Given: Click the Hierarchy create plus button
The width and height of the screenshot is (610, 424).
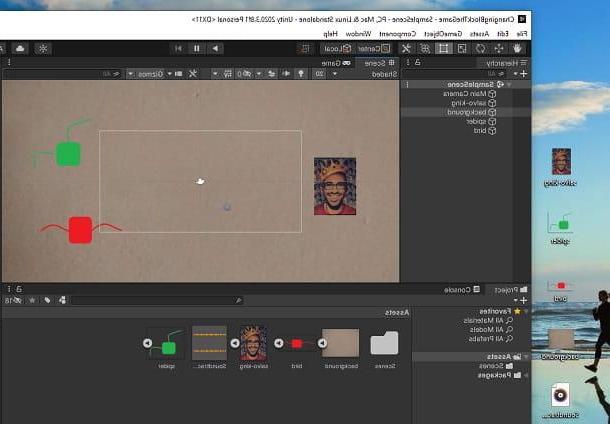Looking at the screenshot, I should (523, 74).
